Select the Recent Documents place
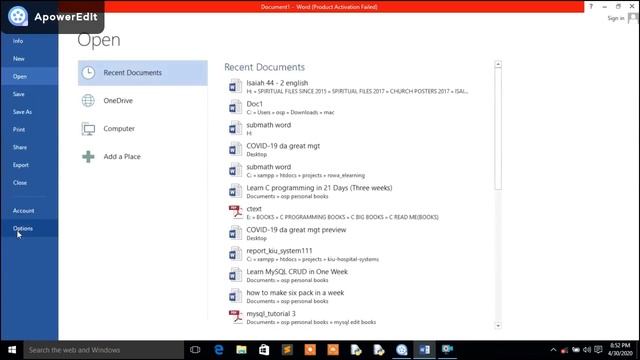The image size is (640, 360). 142,73
